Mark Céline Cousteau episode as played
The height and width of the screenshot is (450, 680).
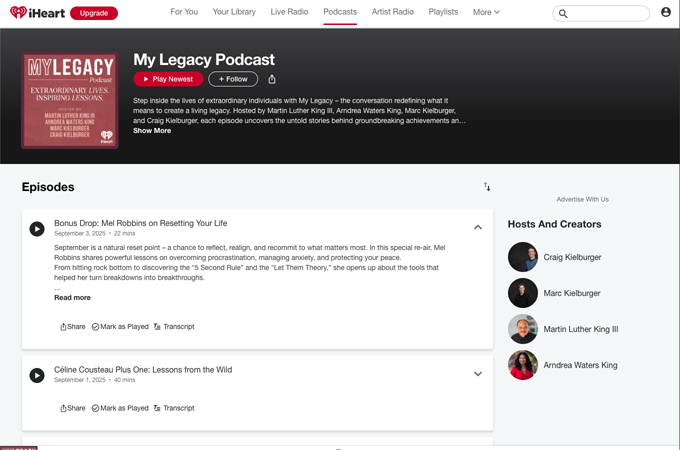pos(120,408)
